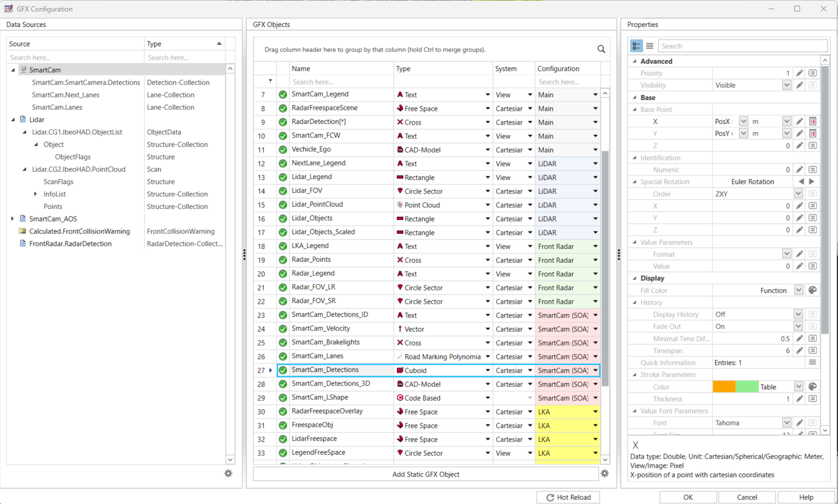This screenshot has width=838, height=504.
Task: Toggle the green check for Lidar_FOV
Action: pyautogui.click(x=283, y=191)
